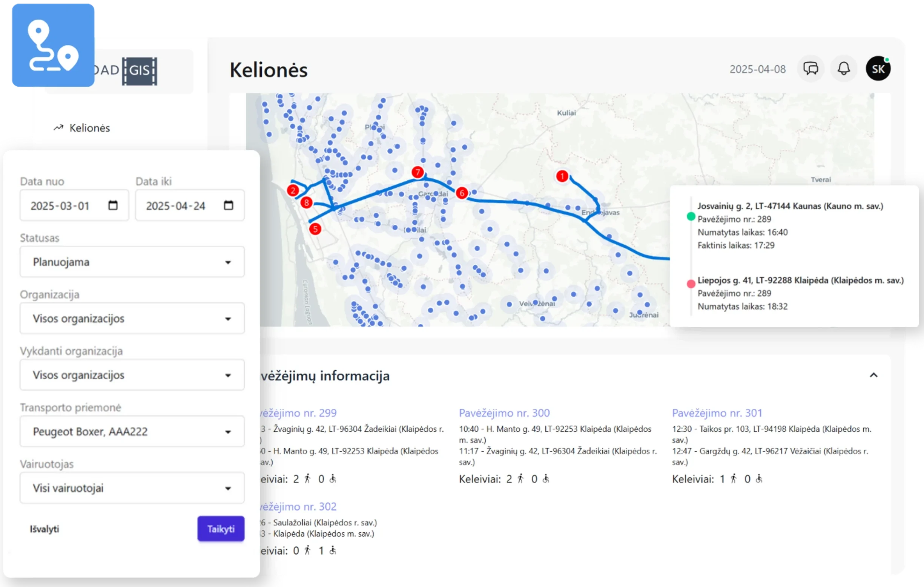The width and height of the screenshot is (924, 587).
Task: Click wheelchair icon in trip 299
Action: coord(333,479)
